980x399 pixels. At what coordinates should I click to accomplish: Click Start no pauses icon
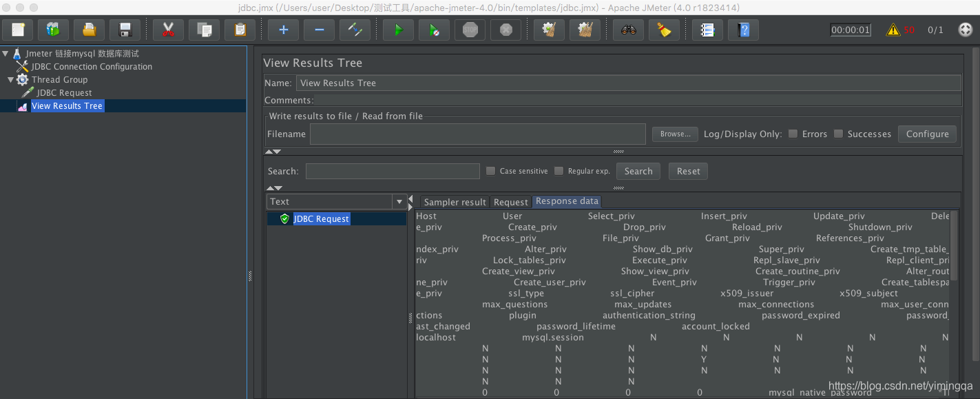coord(434,30)
